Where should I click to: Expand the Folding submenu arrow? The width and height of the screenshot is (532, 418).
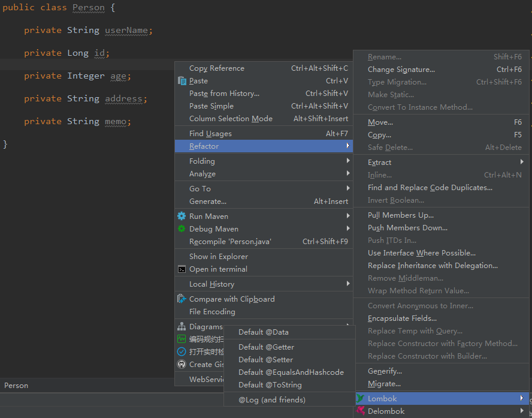tap(347, 161)
